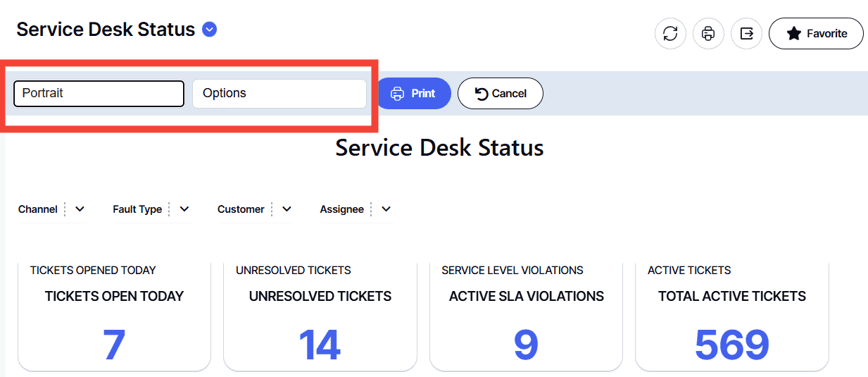Cancel the print layout mode
Image resolution: width=868 pixels, height=377 pixels.
tap(501, 93)
